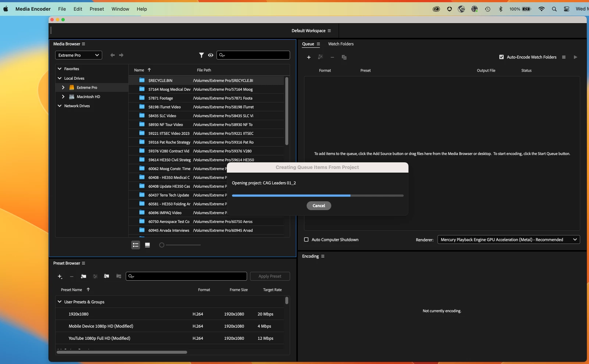Click the Bluetooth menu bar icon
The width and height of the screenshot is (589, 364).
pos(500,9)
